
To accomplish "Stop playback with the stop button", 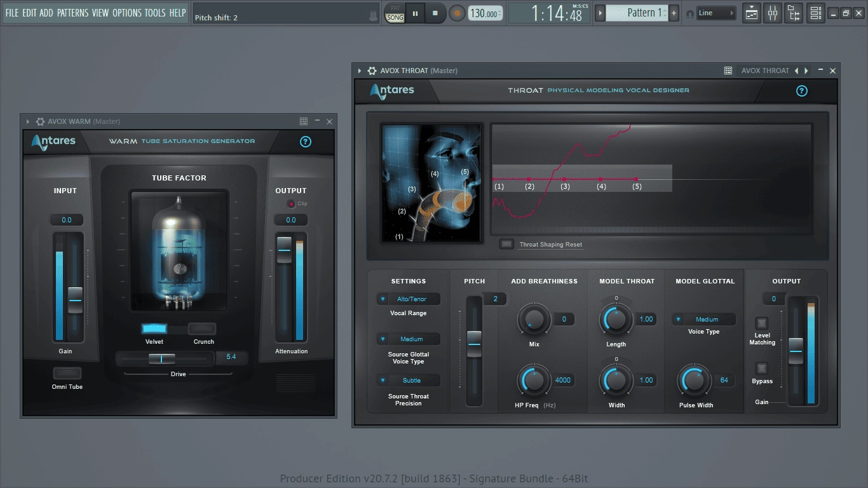I will coord(435,13).
